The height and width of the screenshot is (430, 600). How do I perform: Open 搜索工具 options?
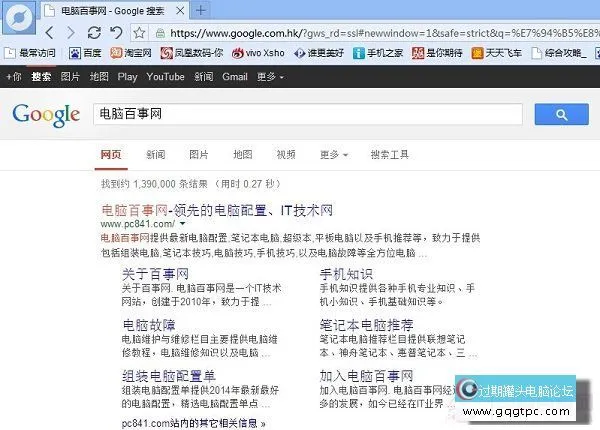coord(390,155)
